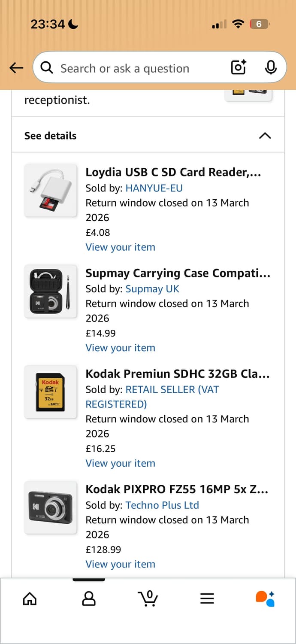
Task: Tap the camera lens search icon
Action: (x=239, y=67)
